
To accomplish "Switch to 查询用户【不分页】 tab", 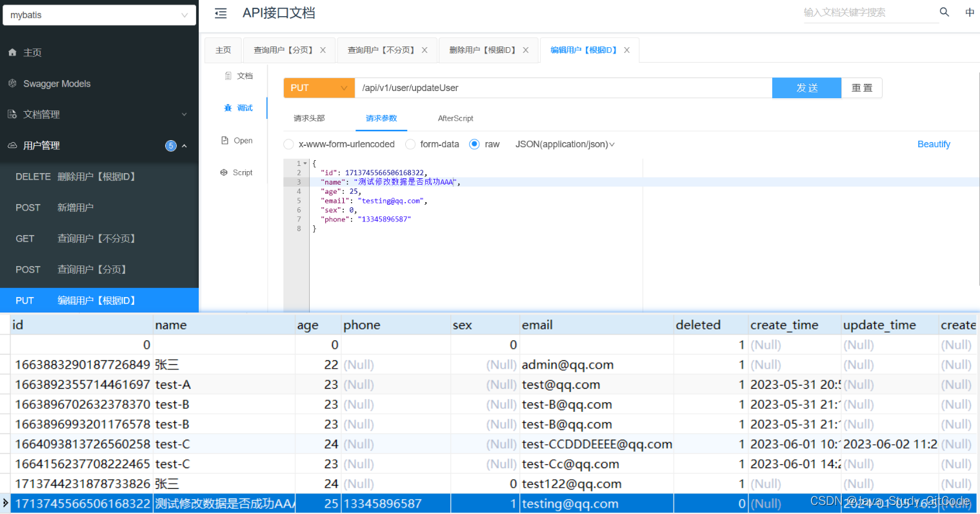I will click(381, 50).
